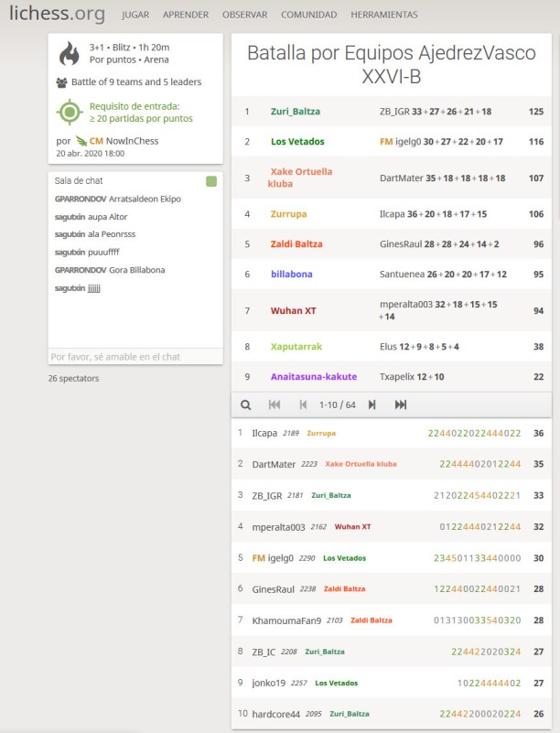Go to previous standings page
Image resolution: width=560 pixels, height=733 pixels.
303,404
